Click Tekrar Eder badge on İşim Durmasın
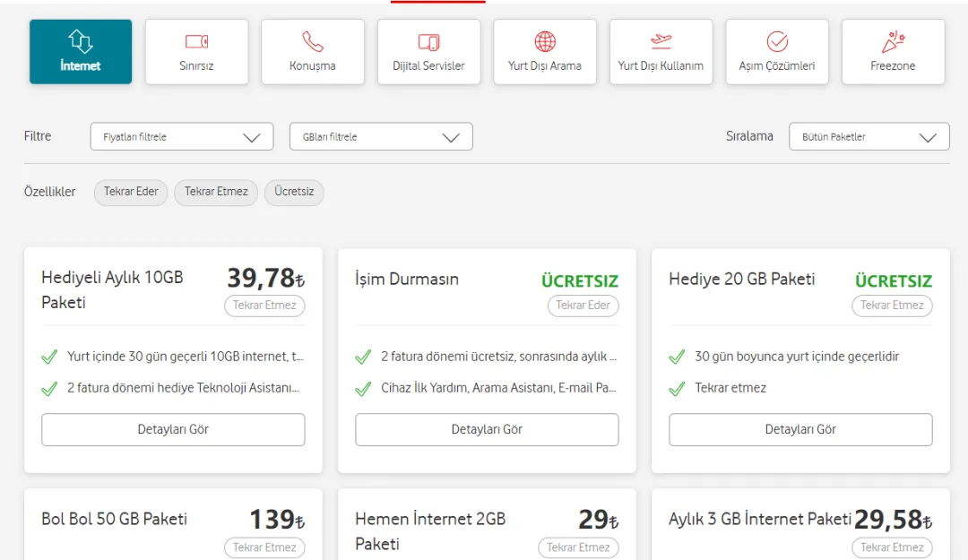The width and height of the screenshot is (968, 560). click(x=583, y=306)
